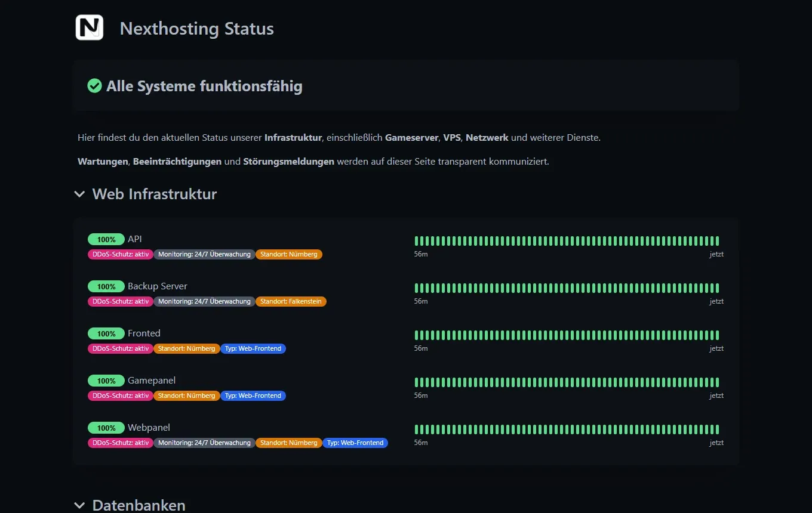Click the 56m label under Gamepanel bar
The image size is (812, 513).
point(421,395)
